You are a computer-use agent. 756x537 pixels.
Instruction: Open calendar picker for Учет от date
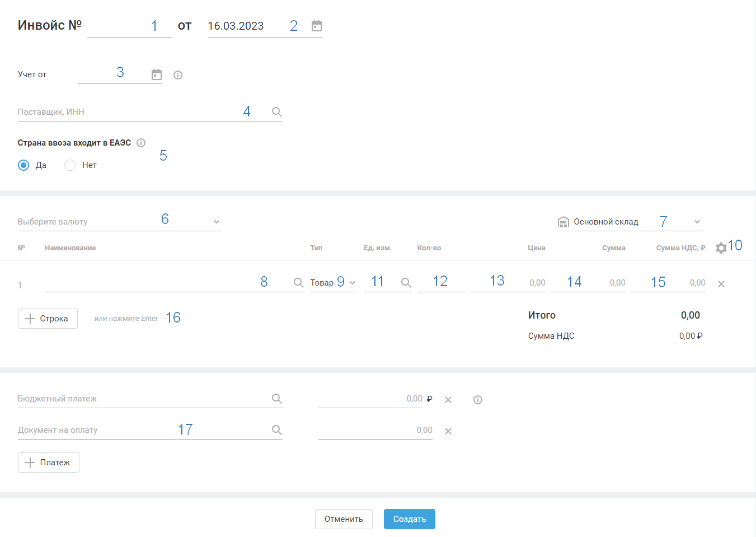[x=157, y=74]
